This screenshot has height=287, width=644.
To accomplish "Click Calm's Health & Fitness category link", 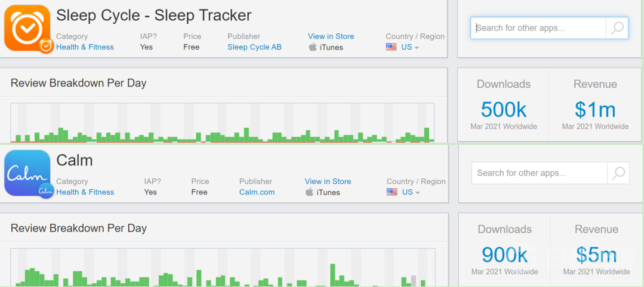I will click(85, 192).
